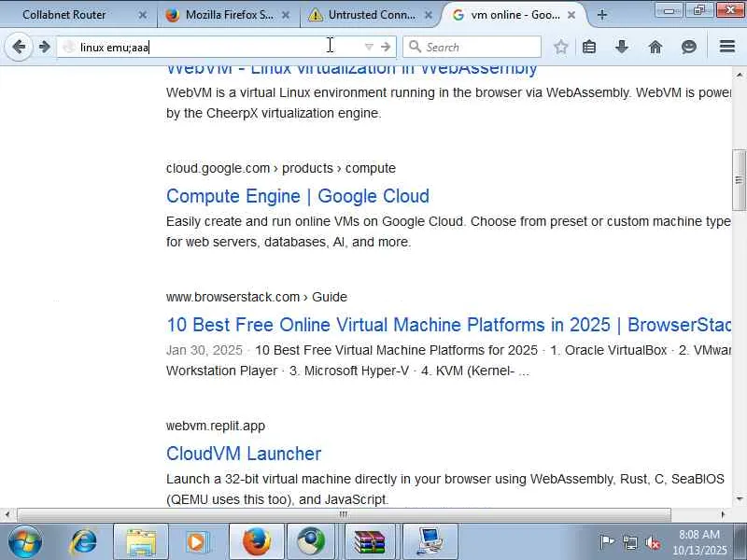Go forward with the Firefox forward arrow
Screen dimensions: 747x560
point(44,47)
